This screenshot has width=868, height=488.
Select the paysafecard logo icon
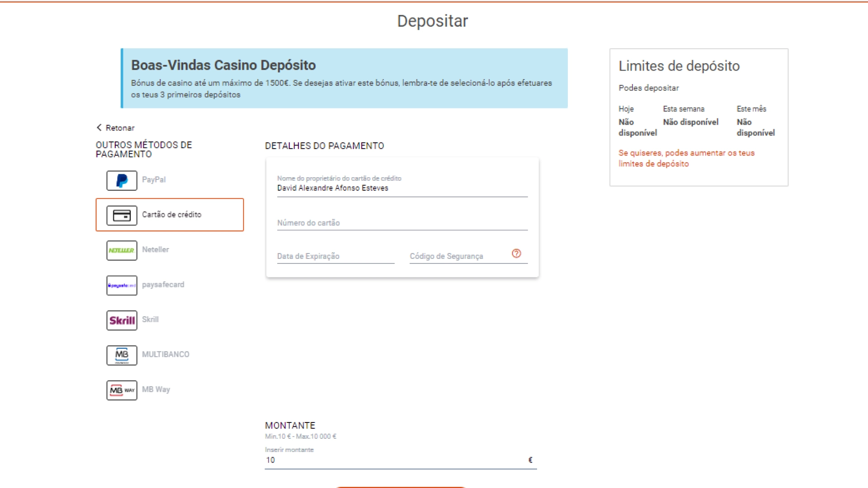[x=122, y=286]
